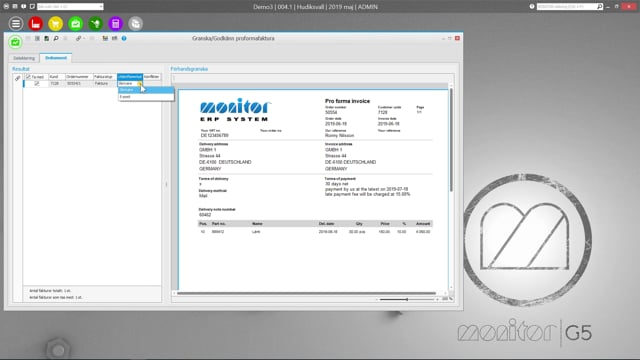Click the search field at top right
The height and width of the screenshot is (360, 640).
pyautogui.click(x=567, y=7)
